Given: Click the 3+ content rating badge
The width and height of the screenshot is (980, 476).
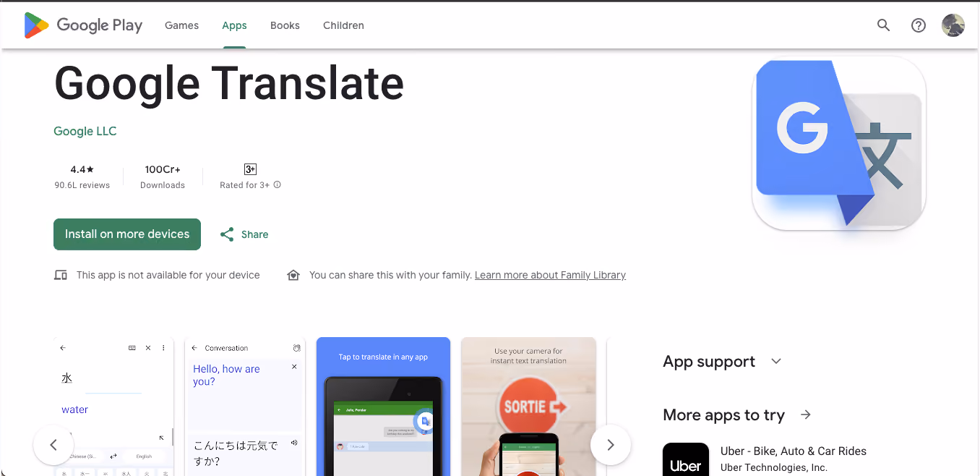Looking at the screenshot, I should pos(250,169).
